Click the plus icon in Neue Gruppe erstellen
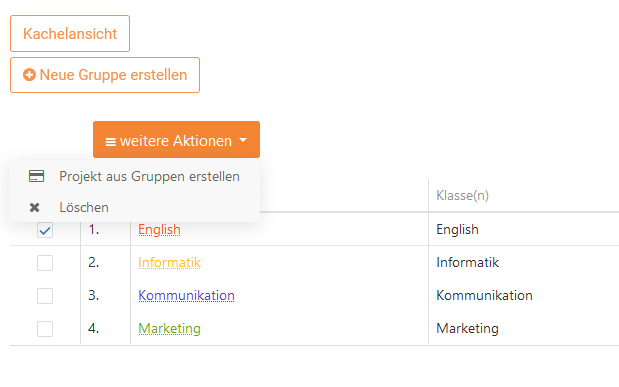This screenshot has width=619, height=387. pyautogui.click(x=29, y=75)
